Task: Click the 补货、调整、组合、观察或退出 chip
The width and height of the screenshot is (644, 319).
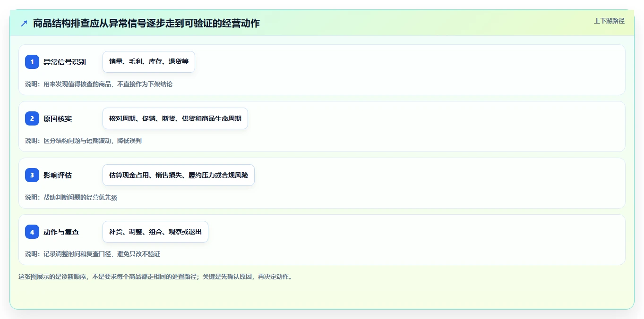Action: tap(155, 232)
